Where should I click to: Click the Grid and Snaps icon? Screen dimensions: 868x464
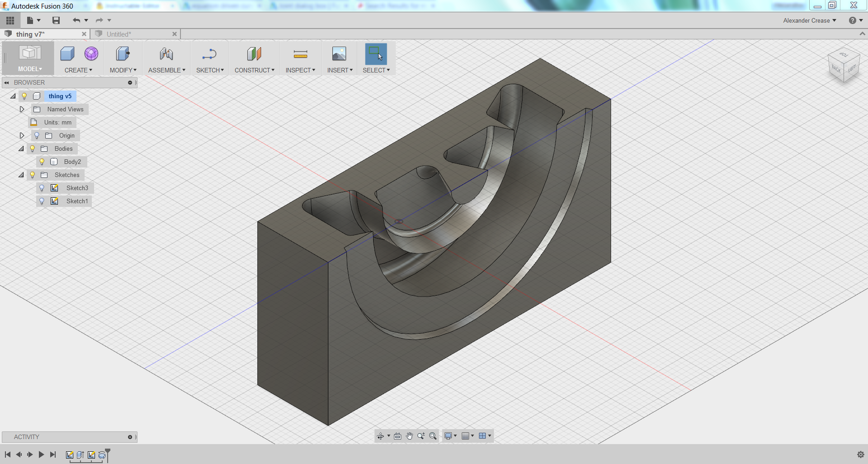point(465,436)
